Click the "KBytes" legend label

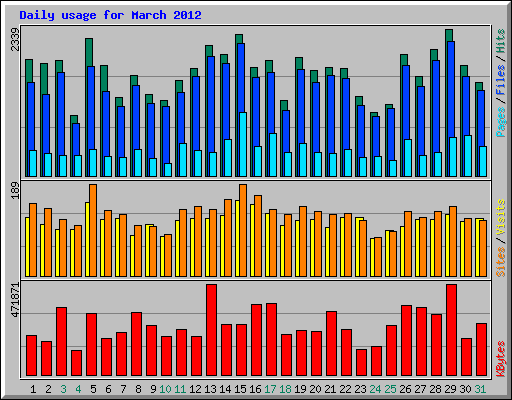click(x=501, y=359)
